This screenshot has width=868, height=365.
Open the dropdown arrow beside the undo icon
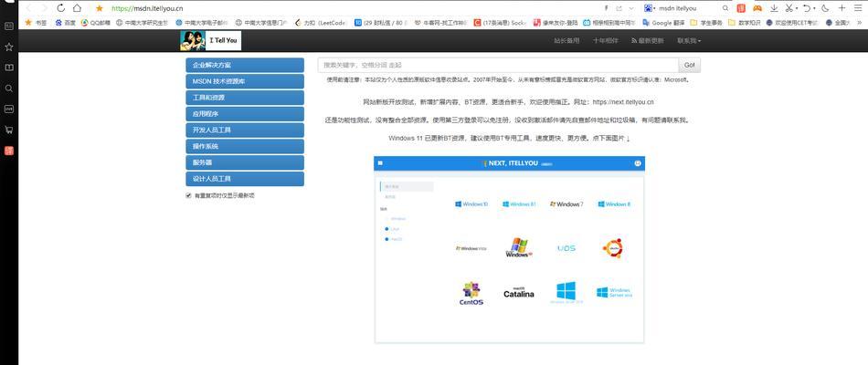[x=814, y=9]
